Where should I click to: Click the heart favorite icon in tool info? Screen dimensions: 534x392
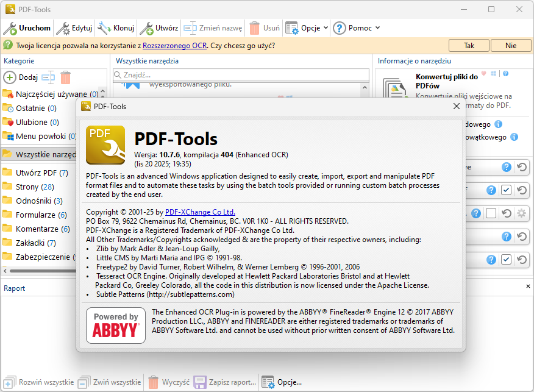click(x=483, y=74)
